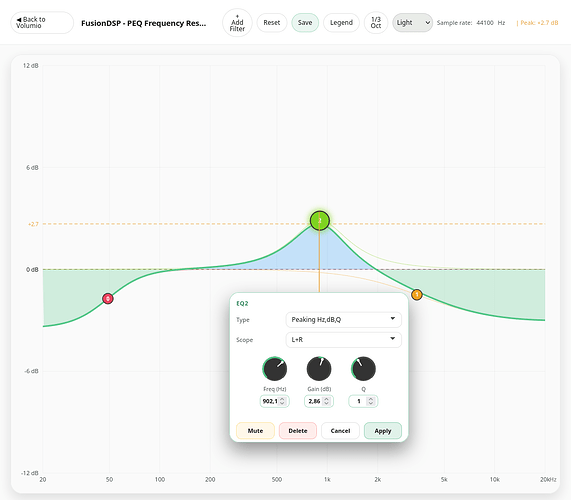Delete the EQ2 filter
This screenshot has height=500, width=571.
[298, 431]
